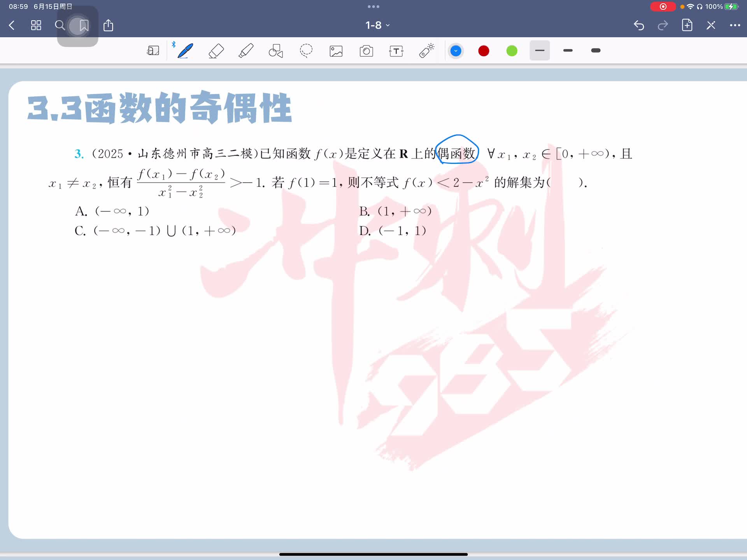This screenshot has width=747, height=560.
Task: Select the Lasso selection tool
Action: [x=306, y=51]
